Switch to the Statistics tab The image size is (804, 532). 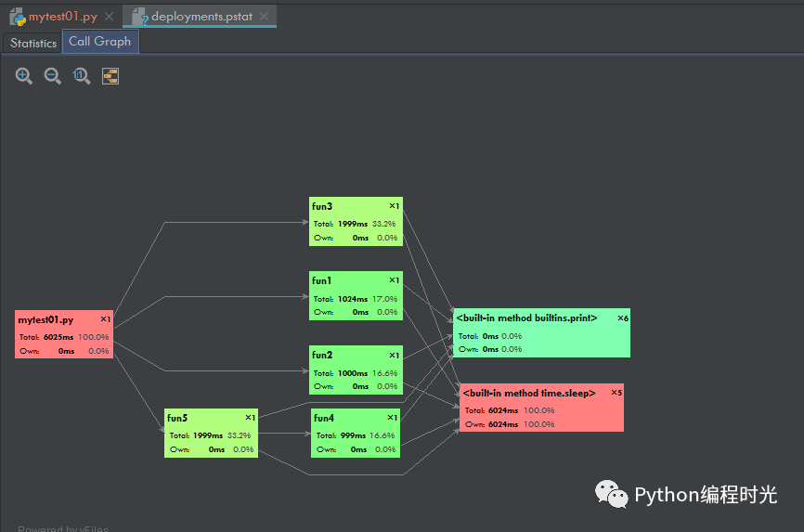(33, 43)
